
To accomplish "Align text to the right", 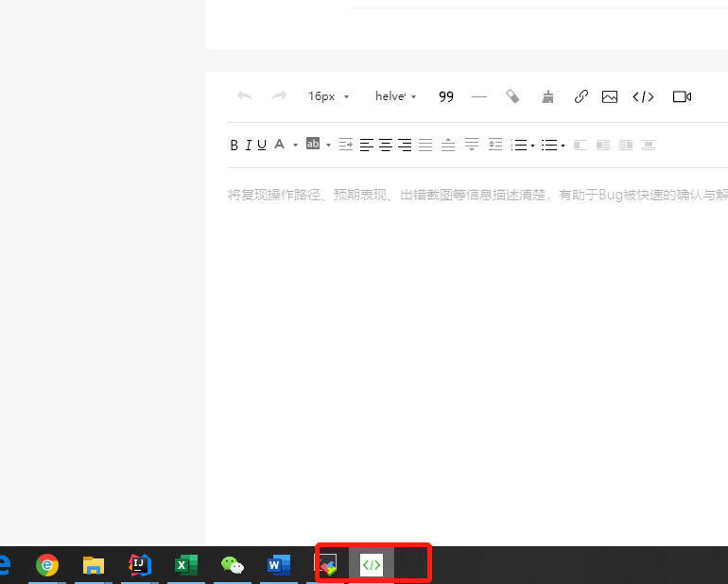I will (x=405, y=145).
